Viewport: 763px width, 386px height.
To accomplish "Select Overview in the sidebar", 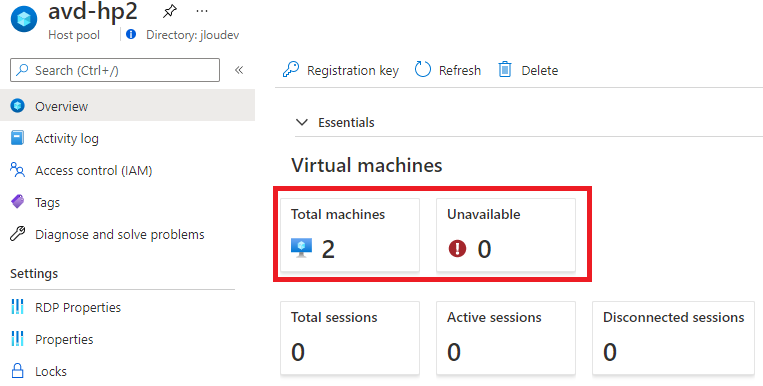I will click(x=127, y=105).
